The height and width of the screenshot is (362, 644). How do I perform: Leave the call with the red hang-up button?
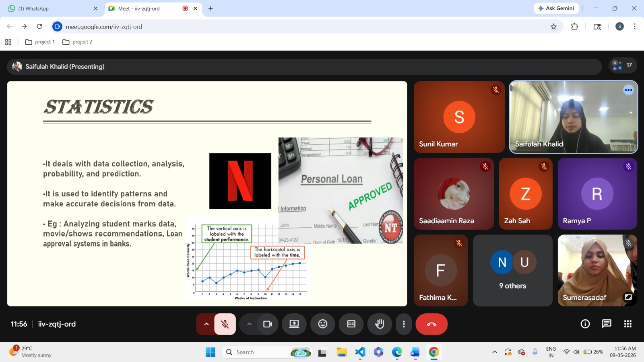click(431, 324)
